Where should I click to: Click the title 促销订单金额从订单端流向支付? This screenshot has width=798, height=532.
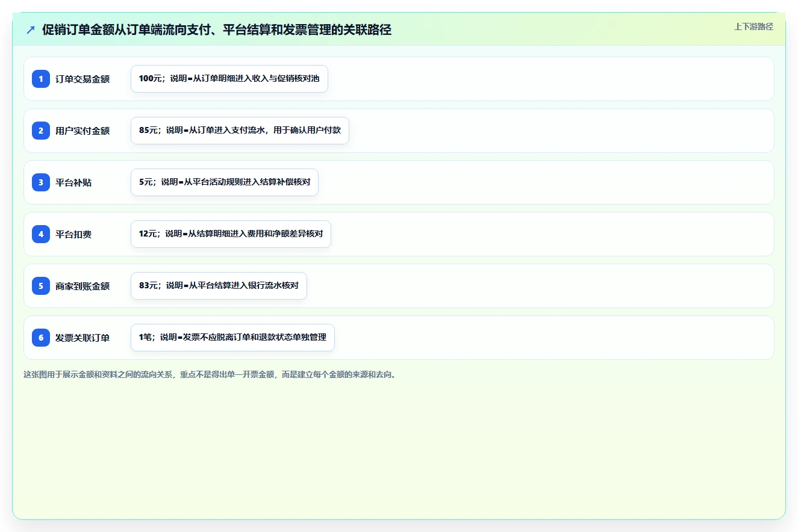[217, 29]
